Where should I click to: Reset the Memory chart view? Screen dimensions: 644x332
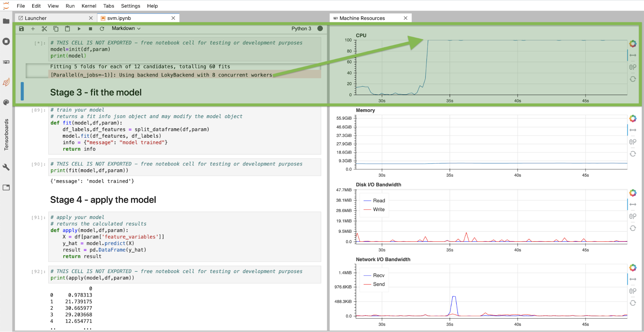[x=633, y=154]
